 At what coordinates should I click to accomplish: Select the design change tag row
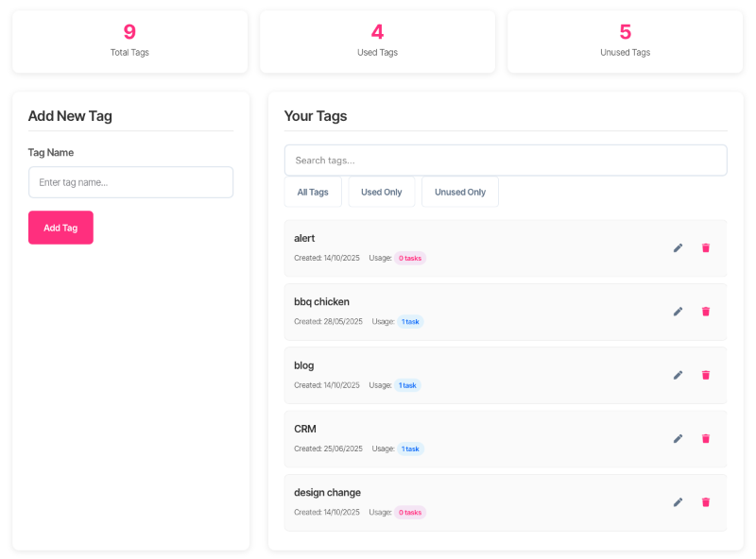(x=472, y=502)
